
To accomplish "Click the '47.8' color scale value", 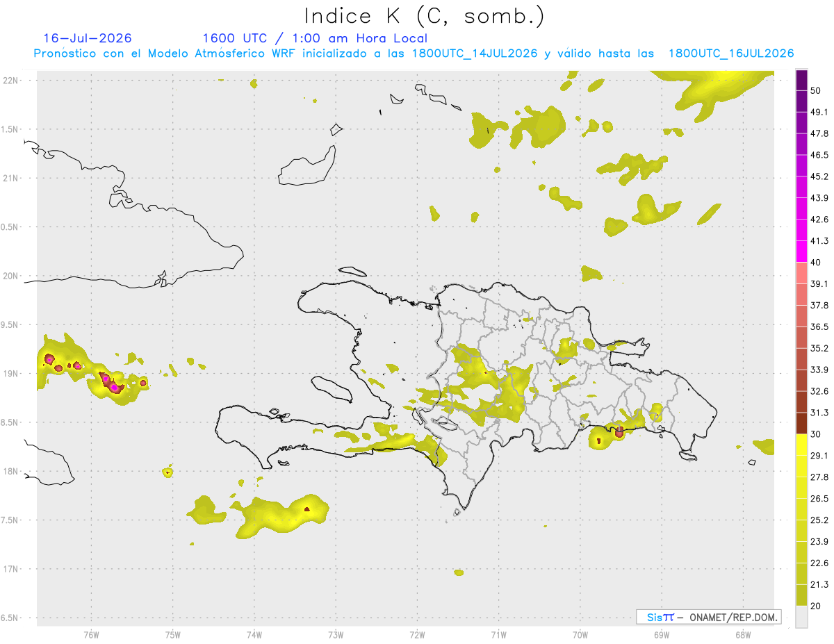I will pos(819,133).
